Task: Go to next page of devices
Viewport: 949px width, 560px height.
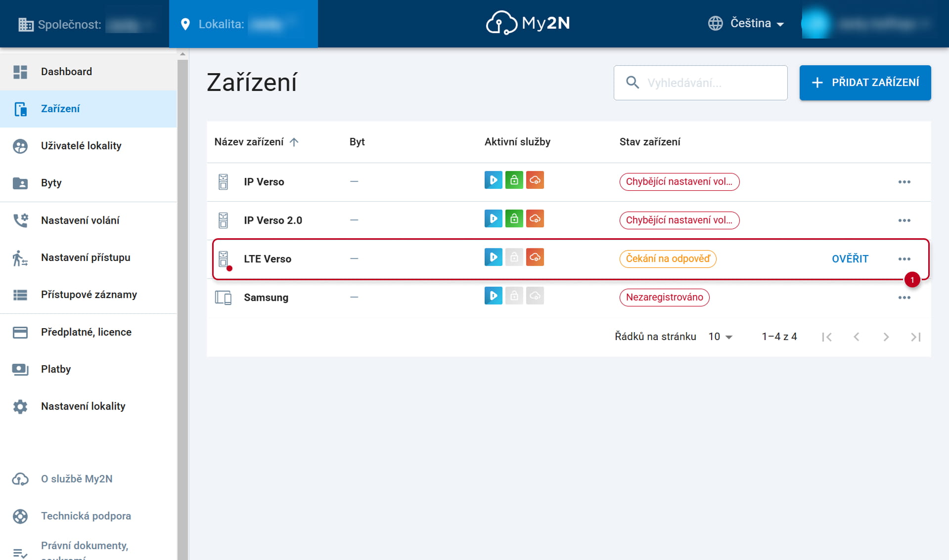Action: pyautogui.click(x=886, y=337)
